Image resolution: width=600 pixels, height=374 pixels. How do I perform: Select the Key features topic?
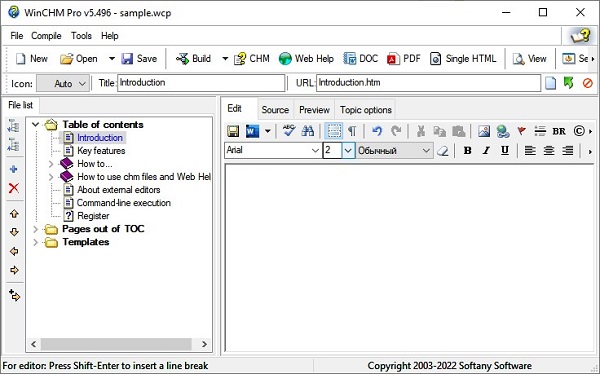(101, 151)
